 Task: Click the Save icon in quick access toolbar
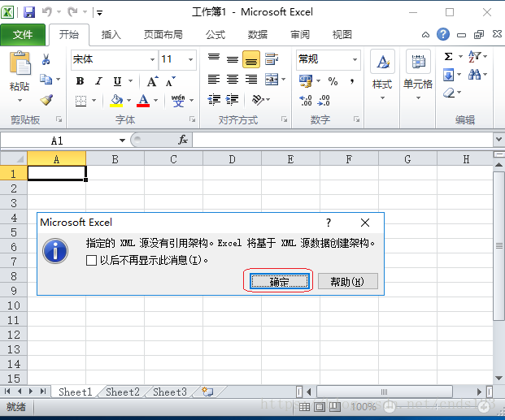[x=29, y=12]
